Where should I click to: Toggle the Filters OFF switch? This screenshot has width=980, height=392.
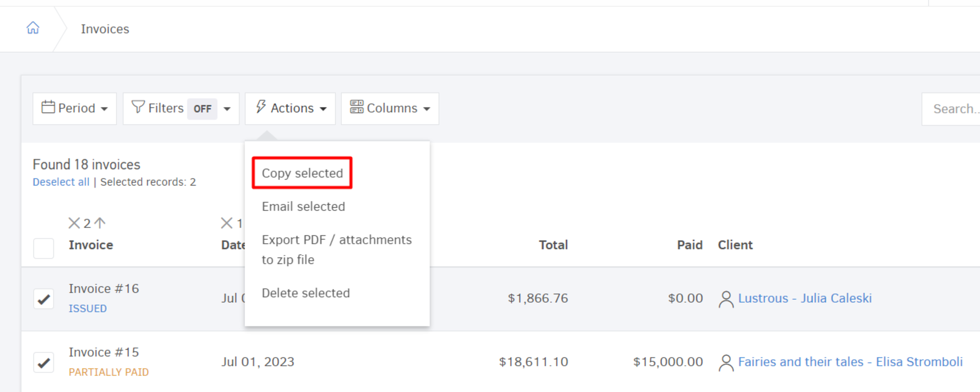[202, 109]
